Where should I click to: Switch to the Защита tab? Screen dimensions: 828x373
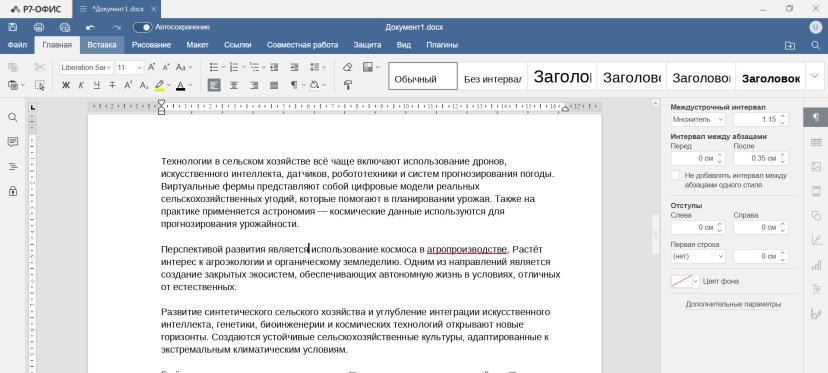pyautogui.click(x=368, y=45)
